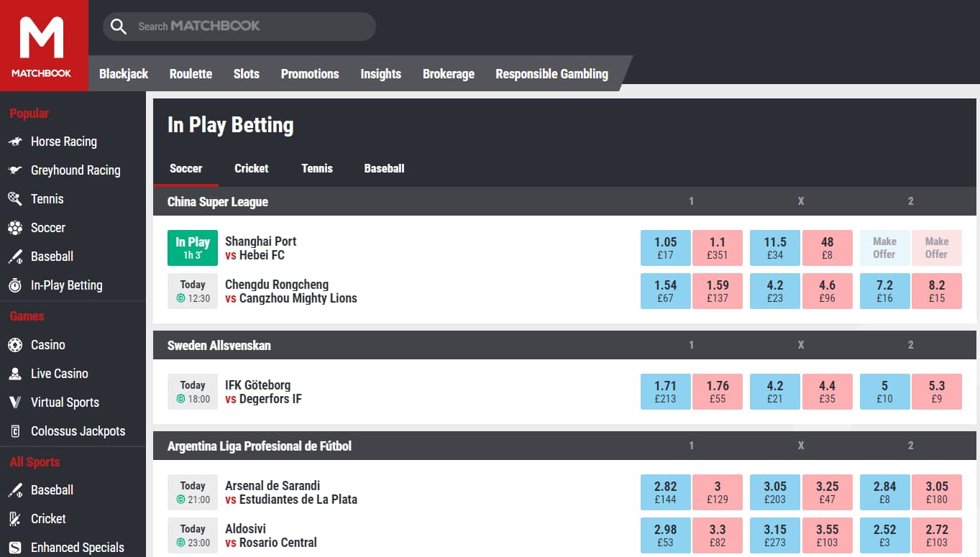The width and height of the screenshot is (980, 557).
Task: Click the Matchbook logo
Action: pyautogui.click(x=43, y=45)
